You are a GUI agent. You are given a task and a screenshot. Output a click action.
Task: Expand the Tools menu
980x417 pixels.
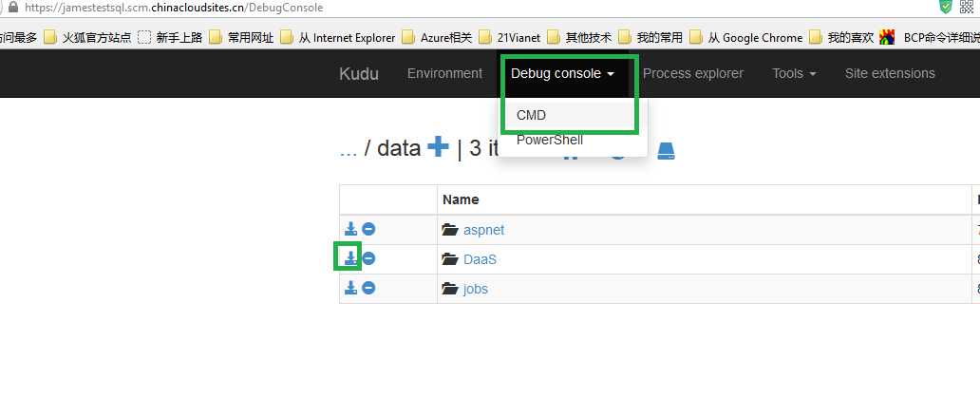(x=795, y=73)
